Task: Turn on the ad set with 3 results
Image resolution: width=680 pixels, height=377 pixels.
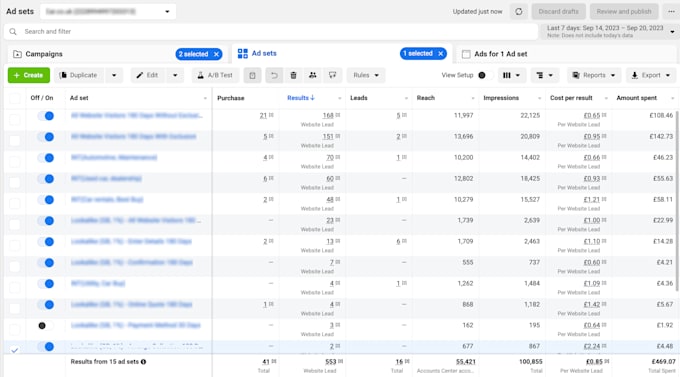Action: [x=46, y=326]
